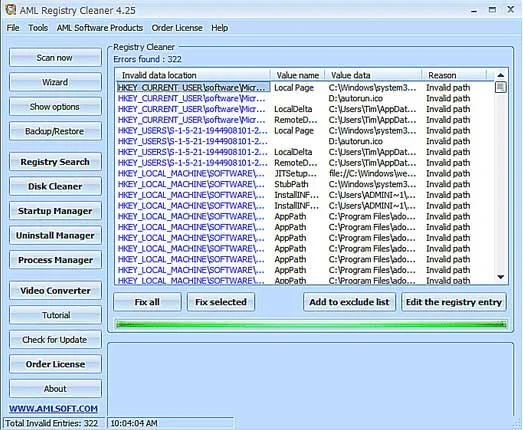Open the Help menu
Image resolution: width=523 pixels, height=430 pixels.
pyautogui.click(x=219, y=28)
